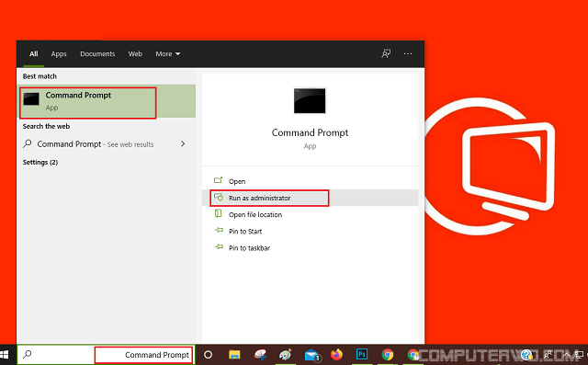Open the Snipping Tool taskbar icon
Screen dimensions: 588x365
point(260,355)
